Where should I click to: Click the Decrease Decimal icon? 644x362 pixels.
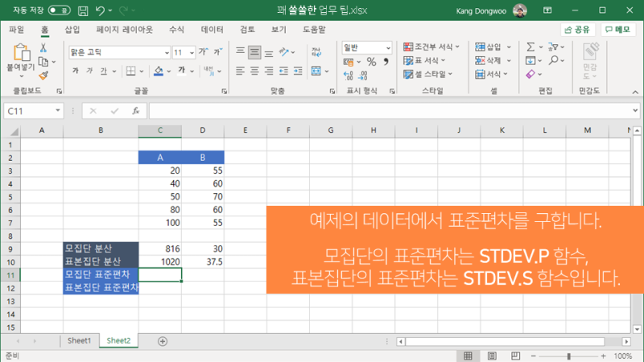pyautogui.click(x=363, y=76)
